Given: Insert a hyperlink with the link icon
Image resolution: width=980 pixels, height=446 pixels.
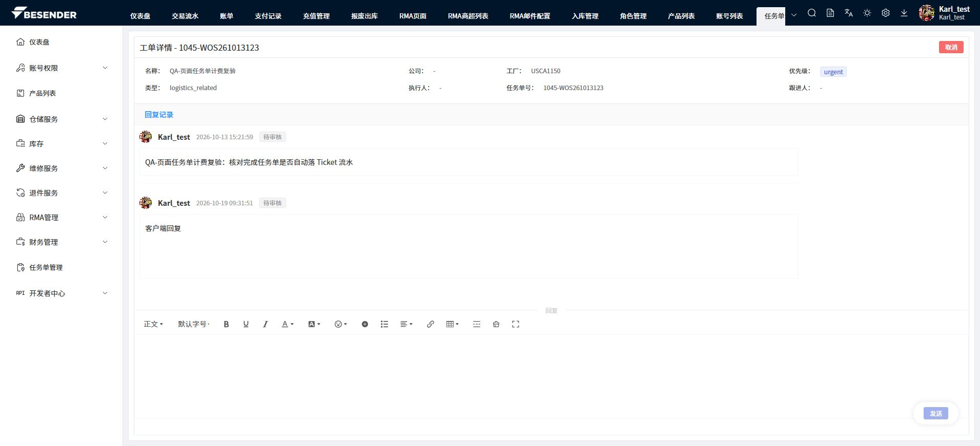Looking at the screenshot, I should point(431,324).
